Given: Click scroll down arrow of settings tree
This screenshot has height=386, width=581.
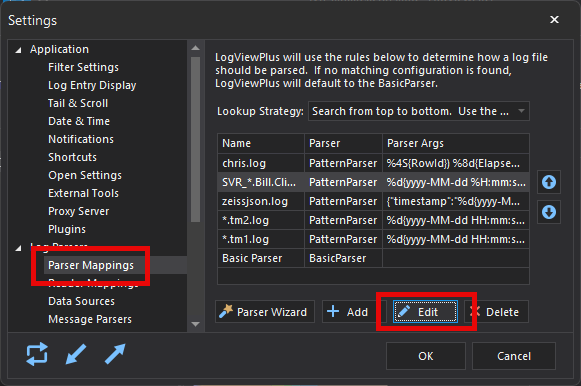Looking at the screenshot, I should pyautogui.click(x=195, y=324).
